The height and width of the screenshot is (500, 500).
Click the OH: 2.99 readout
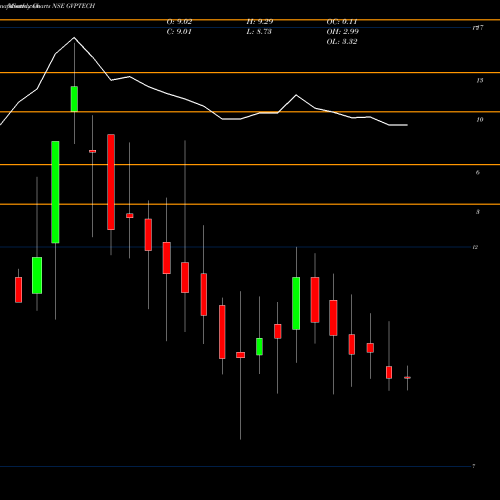click(x=342, y=32)
